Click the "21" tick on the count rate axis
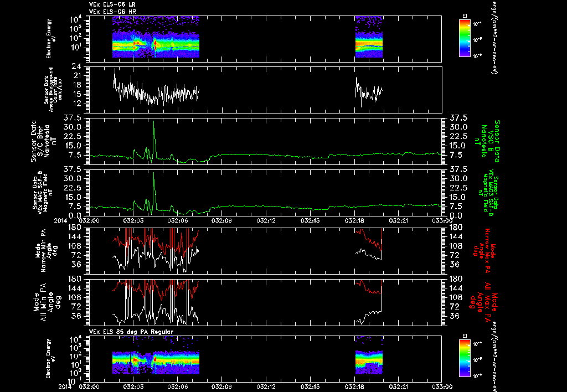This screenshot has width=567, height=392. tap(76, 76)
